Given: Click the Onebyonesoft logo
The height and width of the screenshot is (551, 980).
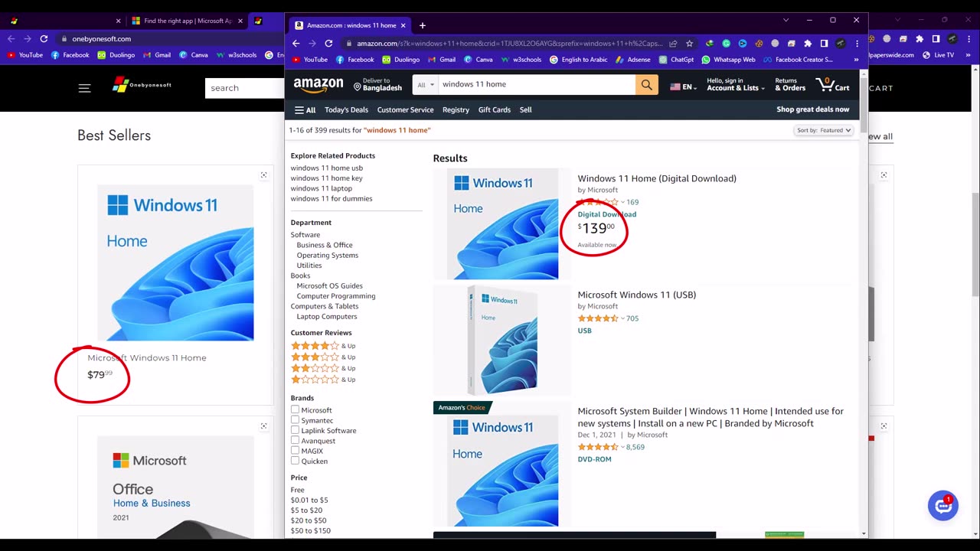Looking at the screenshot, I should click(142, 85).
